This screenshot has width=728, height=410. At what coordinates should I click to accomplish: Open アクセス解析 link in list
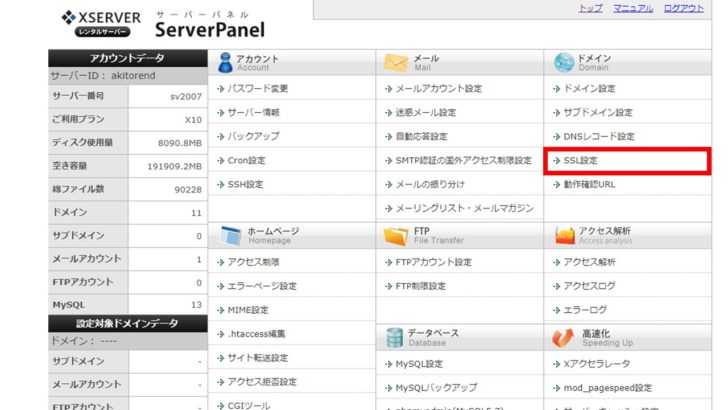tap(589, 262)
